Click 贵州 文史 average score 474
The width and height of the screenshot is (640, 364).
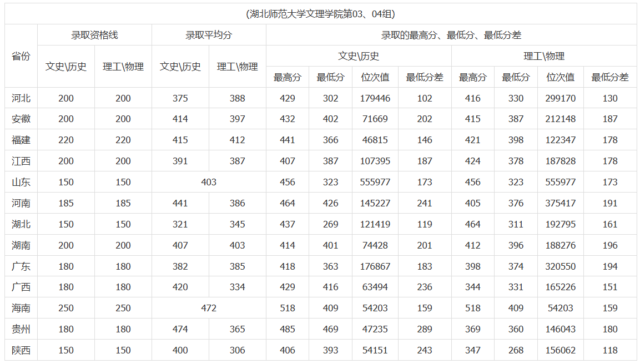click(x=180, y=329)
